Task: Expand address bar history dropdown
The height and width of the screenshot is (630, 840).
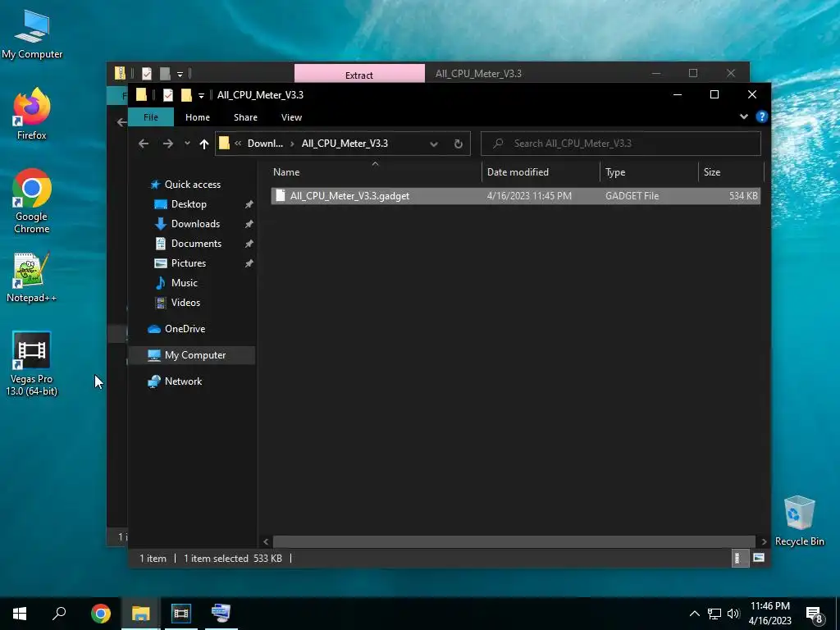Action: [434, 144]
